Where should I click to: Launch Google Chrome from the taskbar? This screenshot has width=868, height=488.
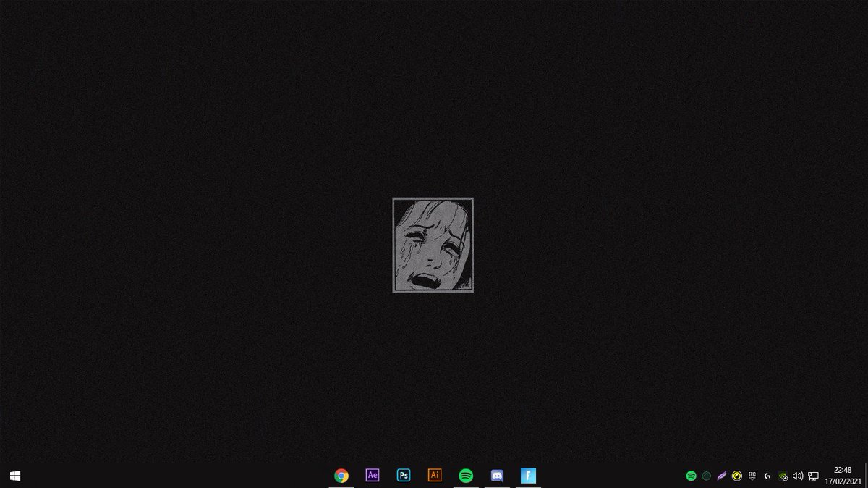tap(341, 476)
